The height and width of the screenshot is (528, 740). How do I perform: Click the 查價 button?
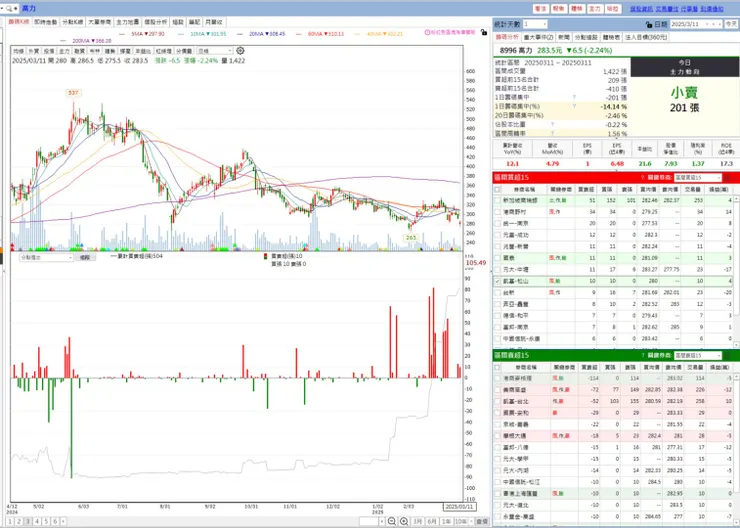482,521
